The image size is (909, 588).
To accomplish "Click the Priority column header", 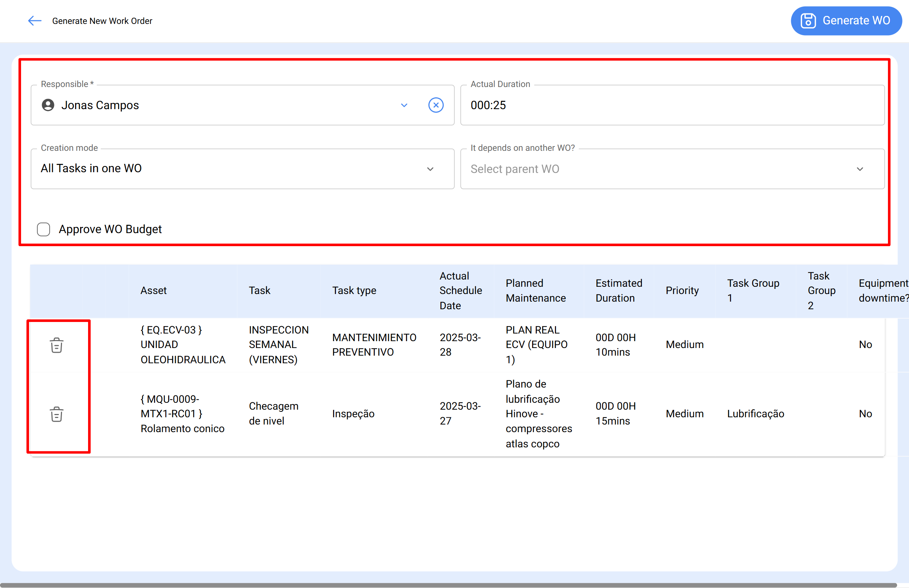I will [x=682, y=290].
